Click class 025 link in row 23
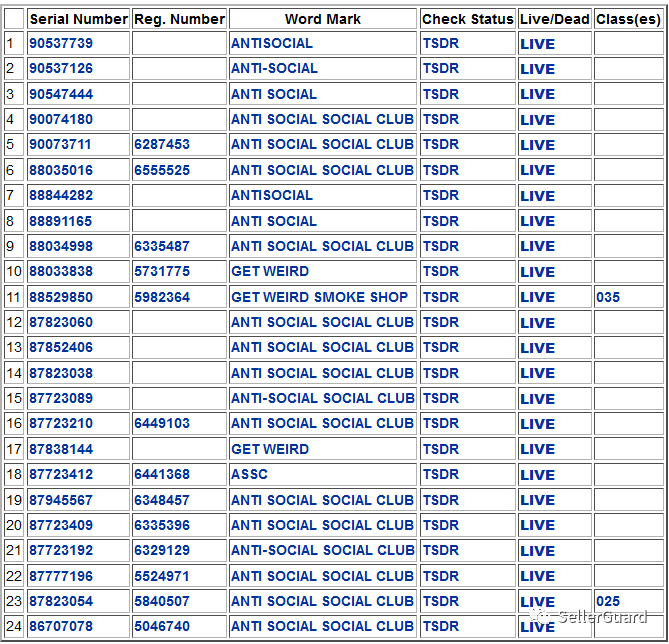 (x=608, y=601)
